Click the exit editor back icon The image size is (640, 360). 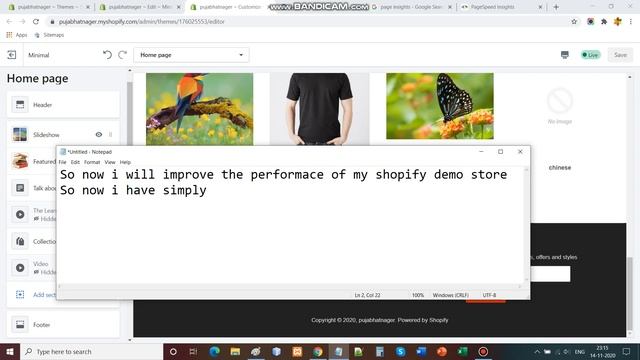[12, 55]
